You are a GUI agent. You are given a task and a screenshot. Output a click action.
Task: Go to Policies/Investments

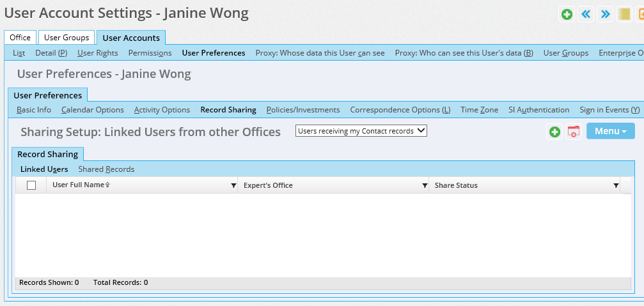(303, 110)
